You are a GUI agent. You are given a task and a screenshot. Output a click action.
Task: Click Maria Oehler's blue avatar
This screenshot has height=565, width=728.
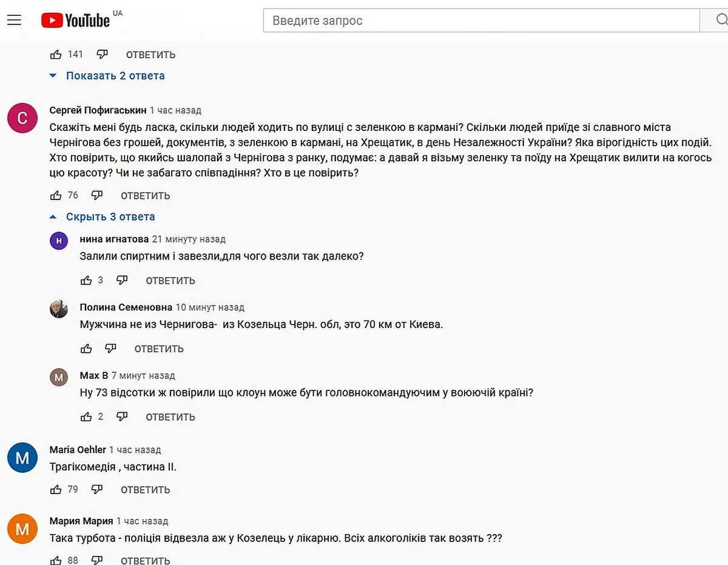22,458
